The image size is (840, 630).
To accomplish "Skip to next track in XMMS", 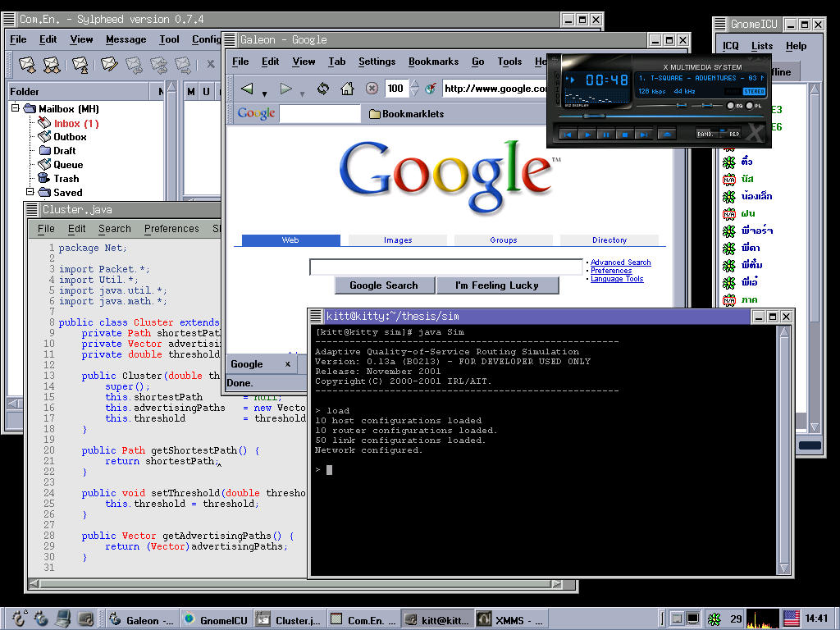I will click(643, 135).
